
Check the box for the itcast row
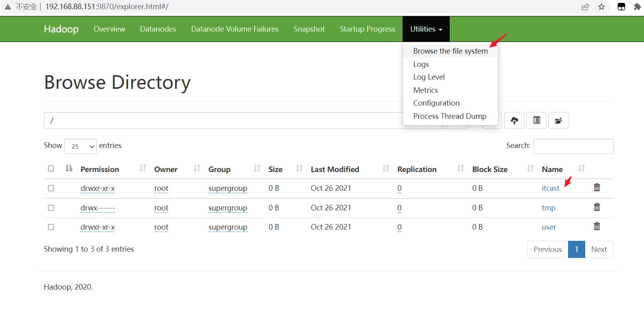coord(51,188)
